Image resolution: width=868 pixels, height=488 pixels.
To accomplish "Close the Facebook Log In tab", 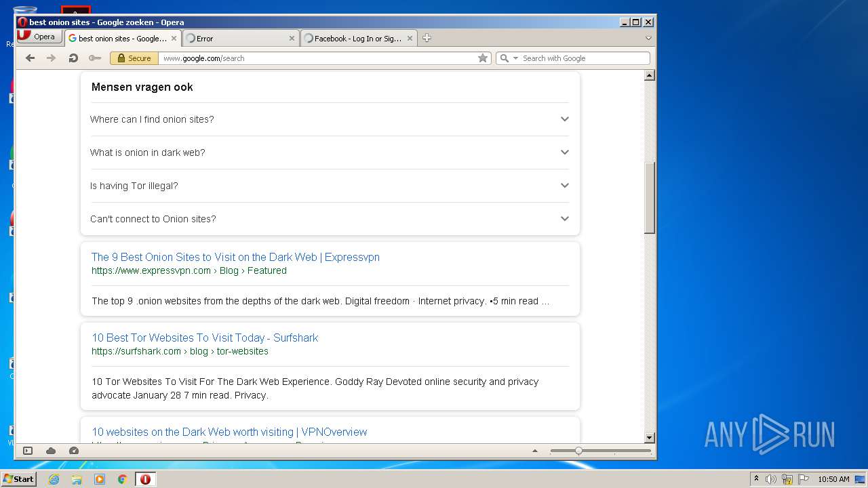I will click(410, 39).
